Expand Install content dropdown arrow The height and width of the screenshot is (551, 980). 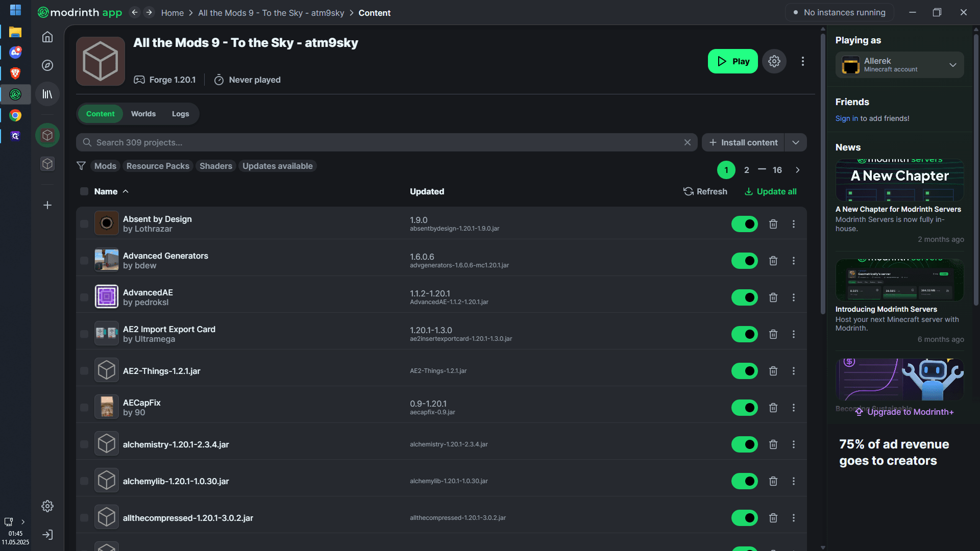(796, 142)
